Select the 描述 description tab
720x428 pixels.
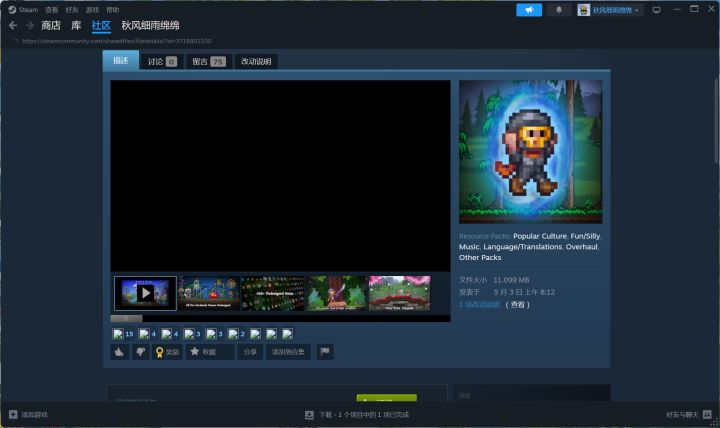coord(121,61)
